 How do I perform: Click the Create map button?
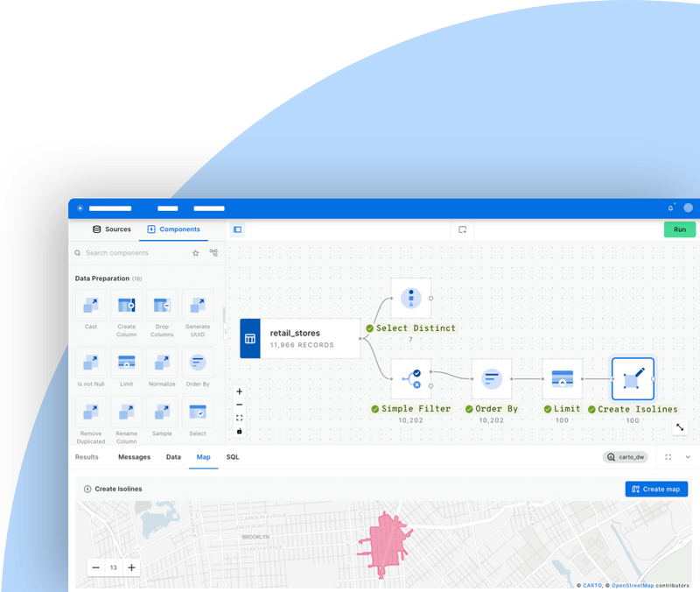[656, 489]
